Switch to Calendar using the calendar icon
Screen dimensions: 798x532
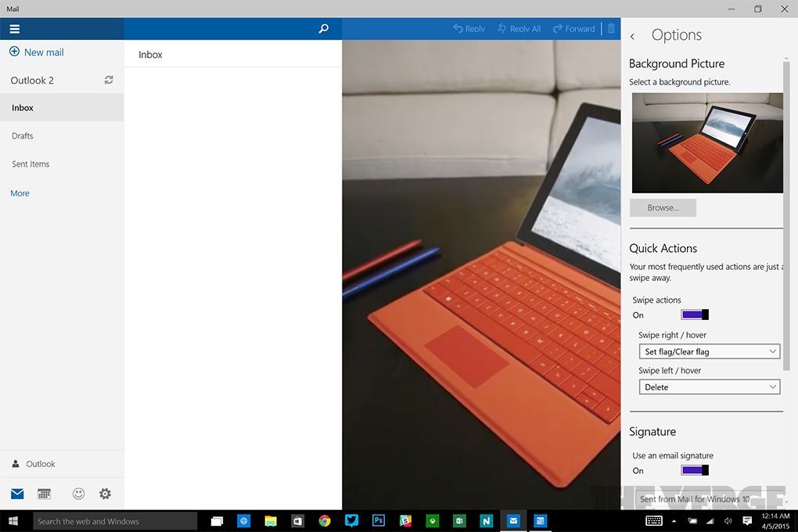point(44,493)
